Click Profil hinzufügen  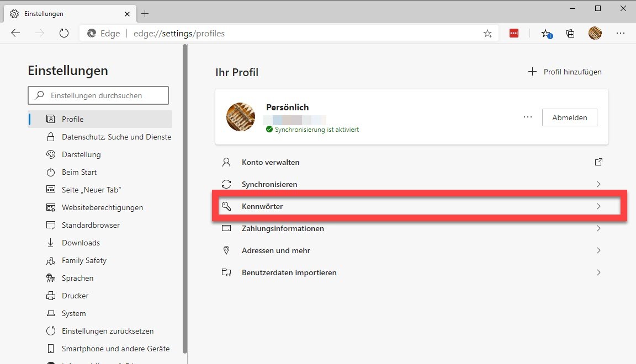[x=565, y=72]
